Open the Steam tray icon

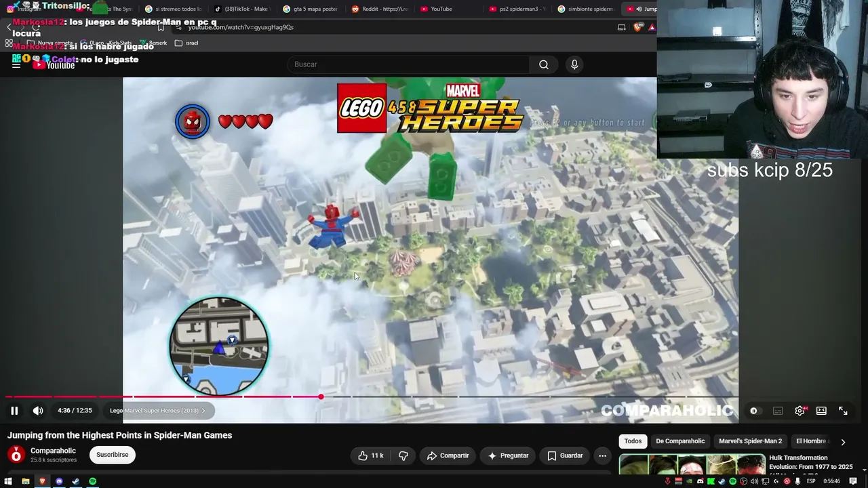point(722,481)
